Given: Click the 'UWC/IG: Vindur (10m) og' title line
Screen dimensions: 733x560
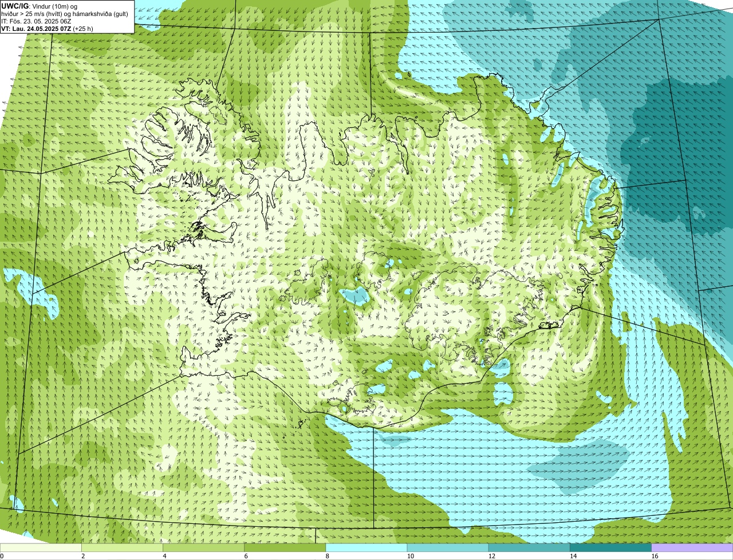Looking at the screenshot, I should (x=40, y=6).
